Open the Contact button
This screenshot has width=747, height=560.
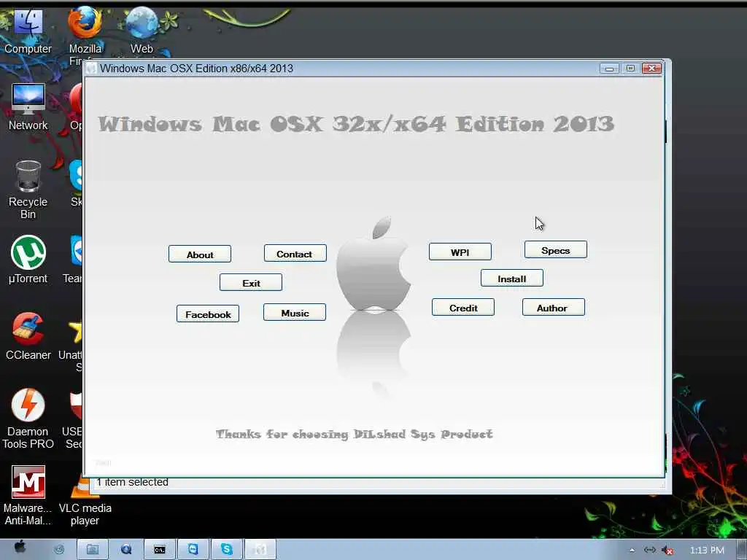coord(295,254)
